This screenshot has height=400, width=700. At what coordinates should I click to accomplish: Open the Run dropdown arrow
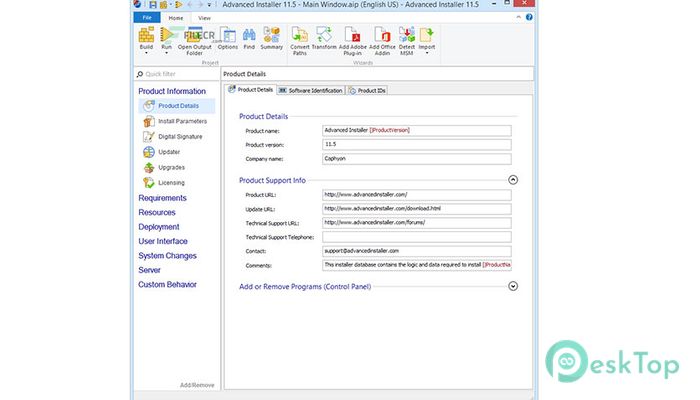point(167,53)
